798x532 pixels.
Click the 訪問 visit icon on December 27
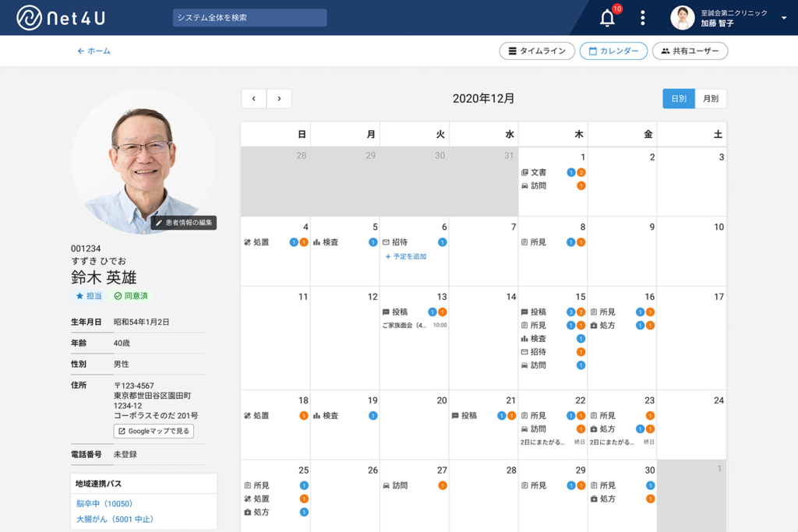[x=387, y=484]
